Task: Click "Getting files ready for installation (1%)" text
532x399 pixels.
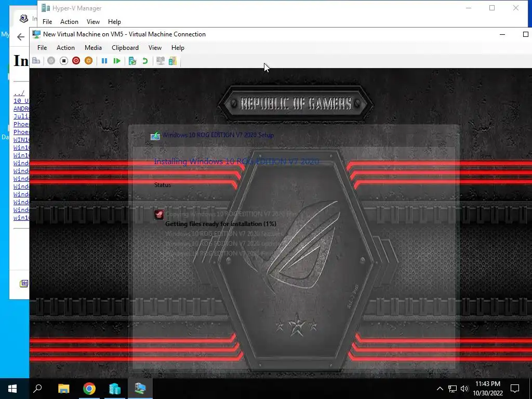Action: pyautogui.click(x=220, y=224)
